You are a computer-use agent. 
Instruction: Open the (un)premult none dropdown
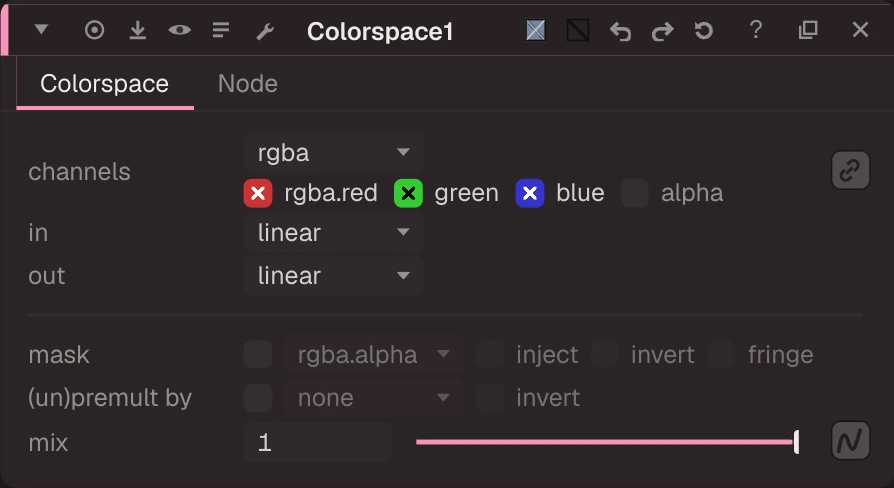tap(373, 398)
